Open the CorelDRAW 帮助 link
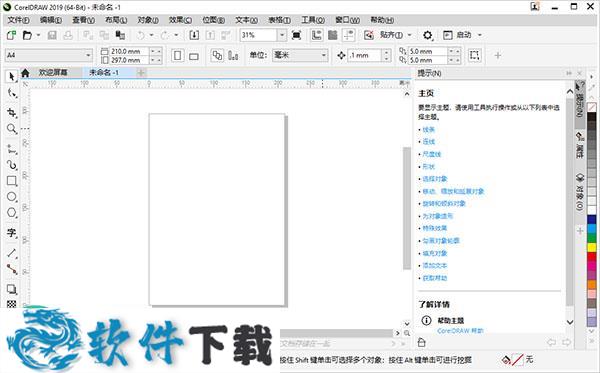600x373 pixels. coord(460,331)
